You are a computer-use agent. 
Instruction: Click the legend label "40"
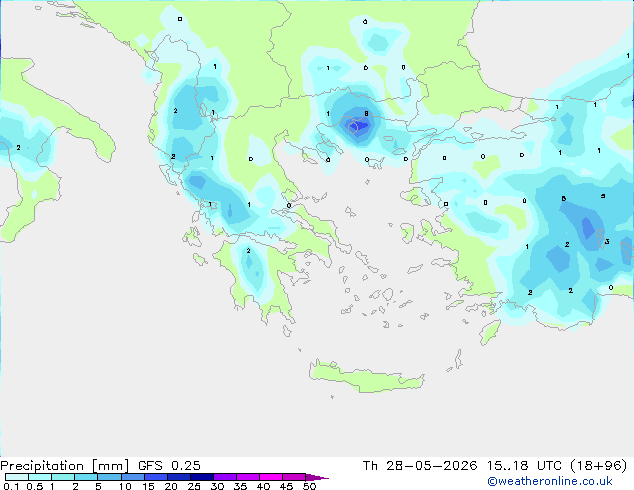263,486
